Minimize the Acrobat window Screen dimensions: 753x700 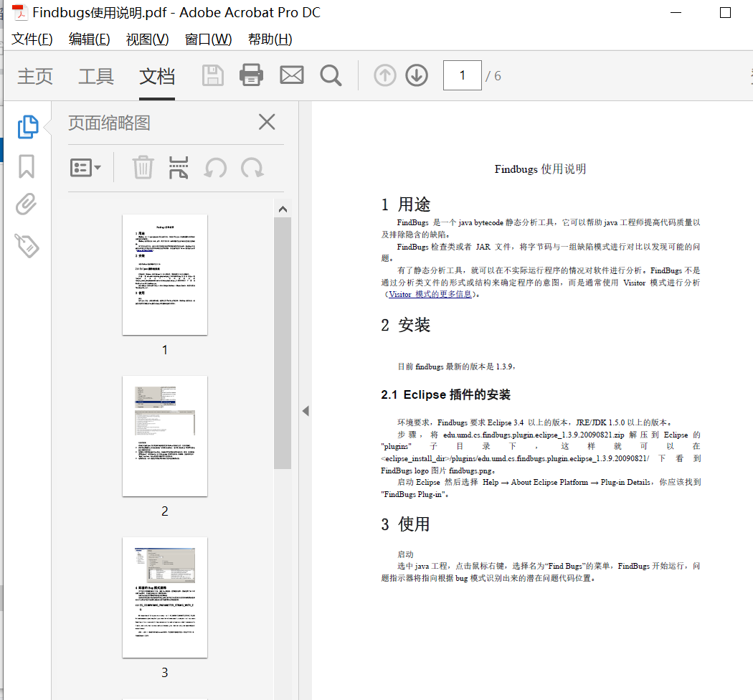tap(676, 12)
